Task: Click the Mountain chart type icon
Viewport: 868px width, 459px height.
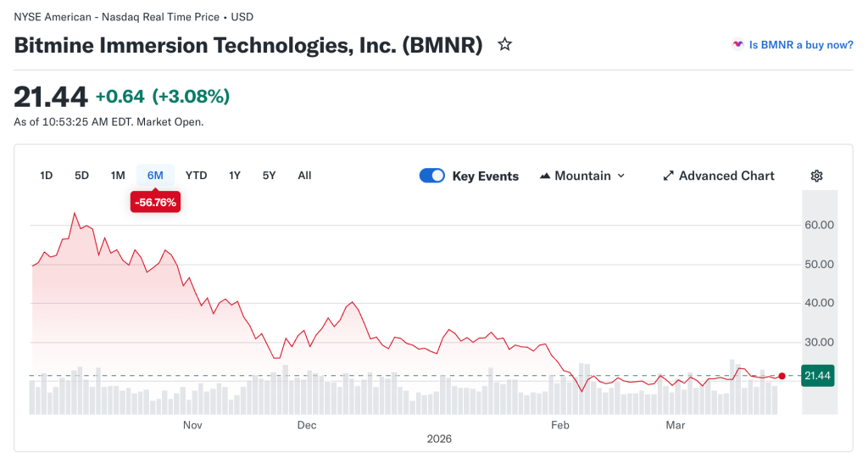Action: click(545, 176)
